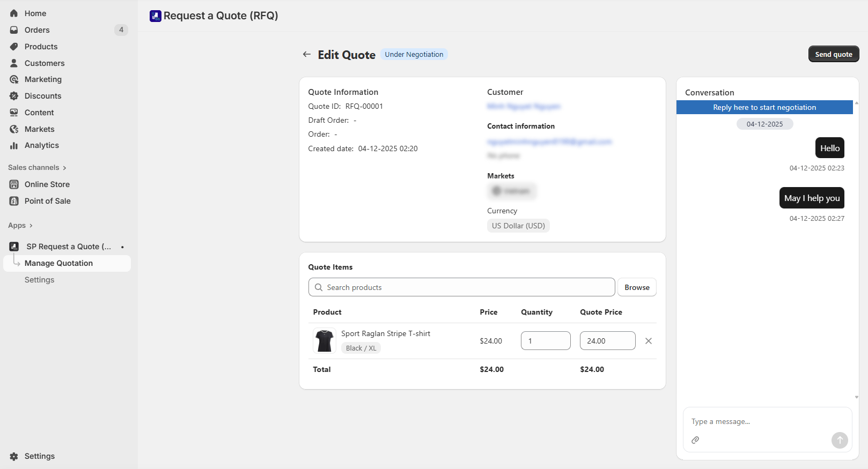Click the Hello chat message bubble
The width and height of the screenshot is (868, 469).
click(830, 148)
